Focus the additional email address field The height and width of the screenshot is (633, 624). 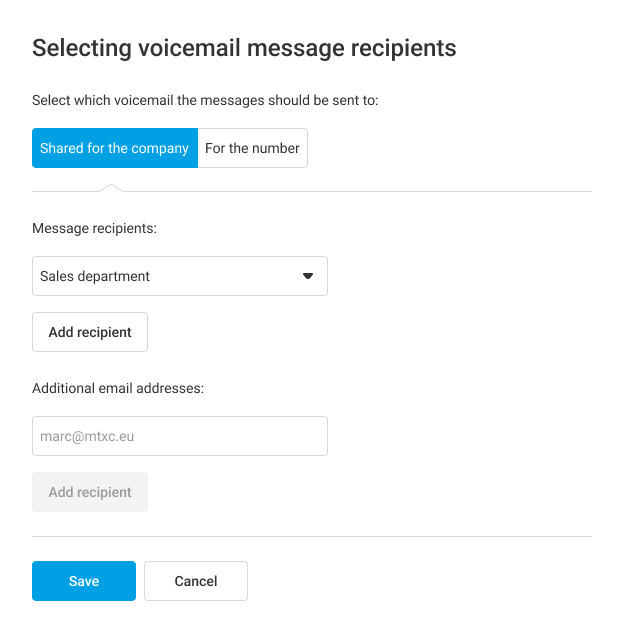180,436
